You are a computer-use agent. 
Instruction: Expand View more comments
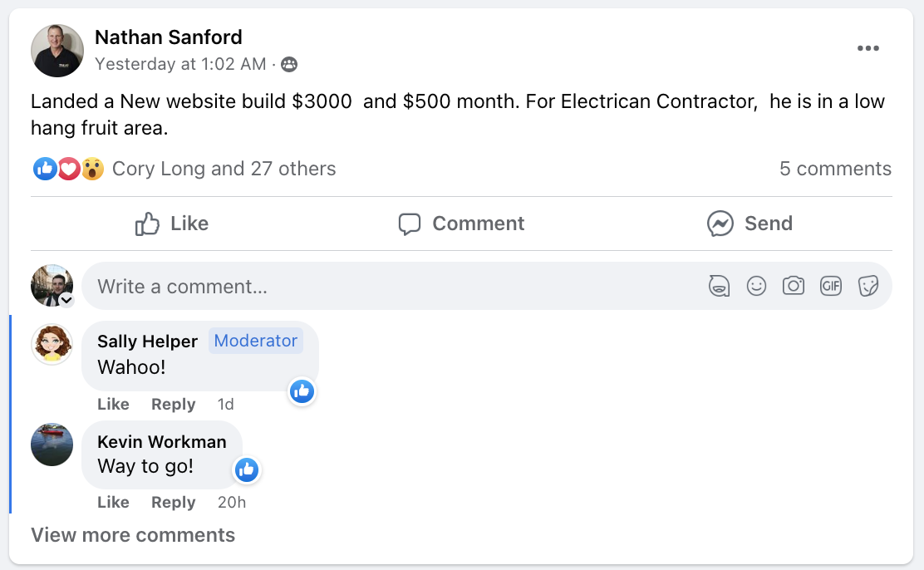tap(133, 535)
